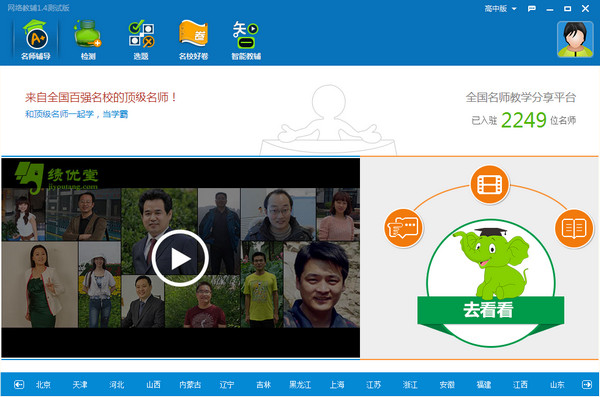
Task: Click the 去看看 green banner button
Action: 490,310
